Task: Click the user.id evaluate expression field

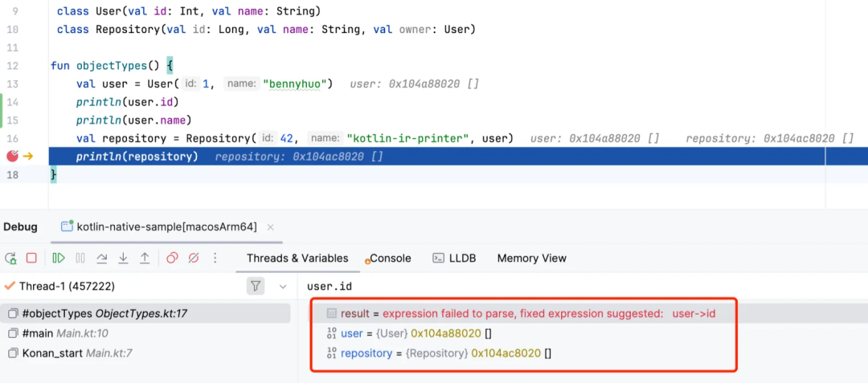Action: tap(584, 287)
